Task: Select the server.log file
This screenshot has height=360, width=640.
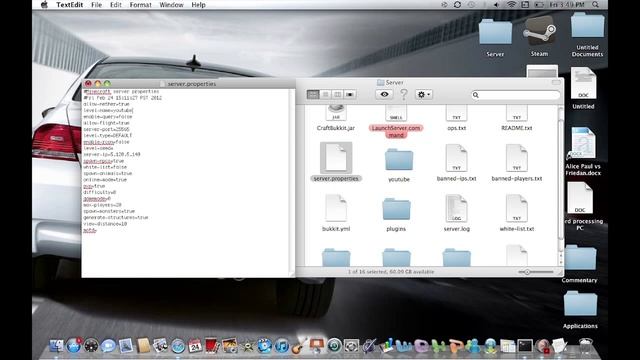Action: 456,213
